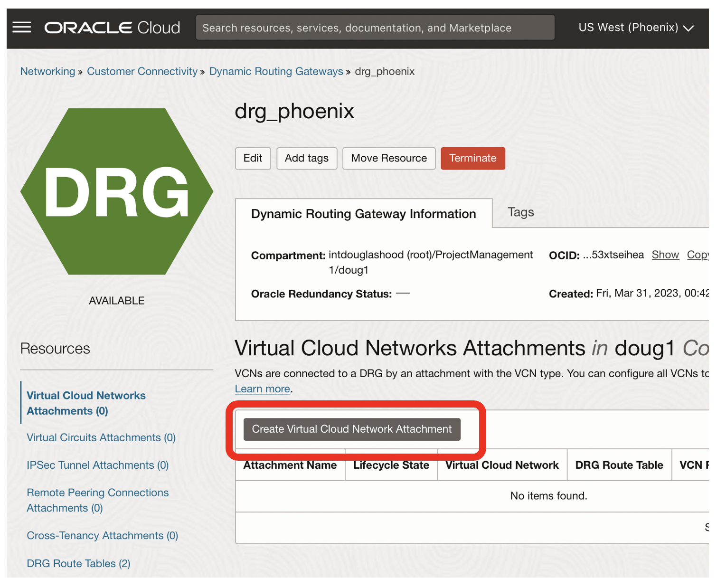Select Dynamic Routing Gateway Information tab
Image resolution: width=717 pixels, height=588 pixels.
click(x=364, y=214)
